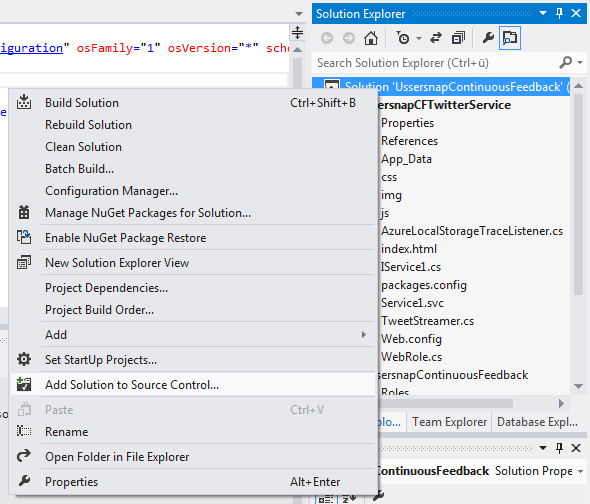Click the New Solution Explorer View icon
590x504 pixels.
(x=24, y=262)
